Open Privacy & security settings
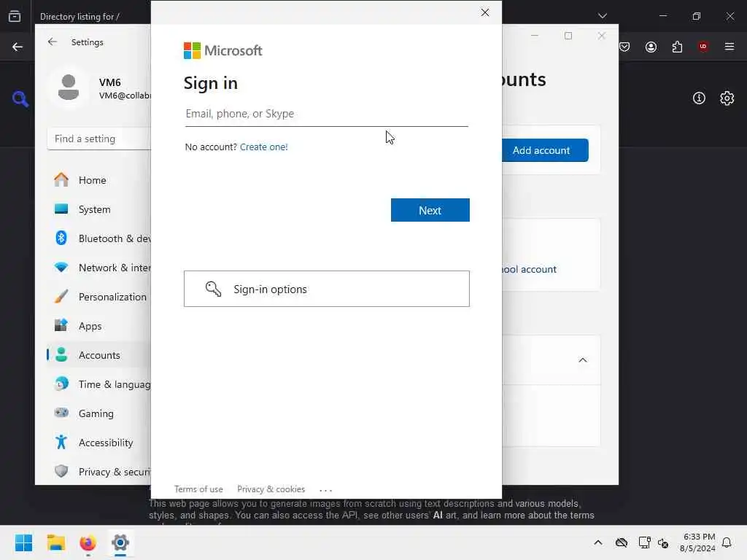Viewport: 747px width, 560px height. (x=98, y=472)
